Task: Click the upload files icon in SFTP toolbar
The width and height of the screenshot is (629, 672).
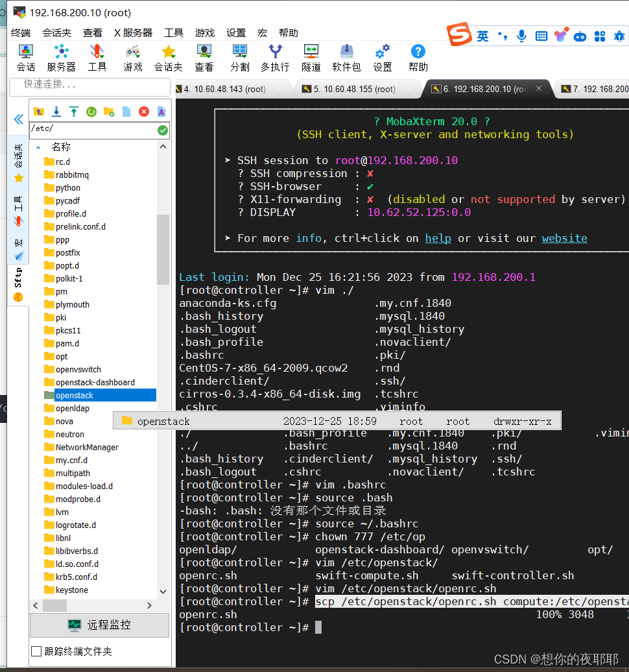Action: (73, 112)
